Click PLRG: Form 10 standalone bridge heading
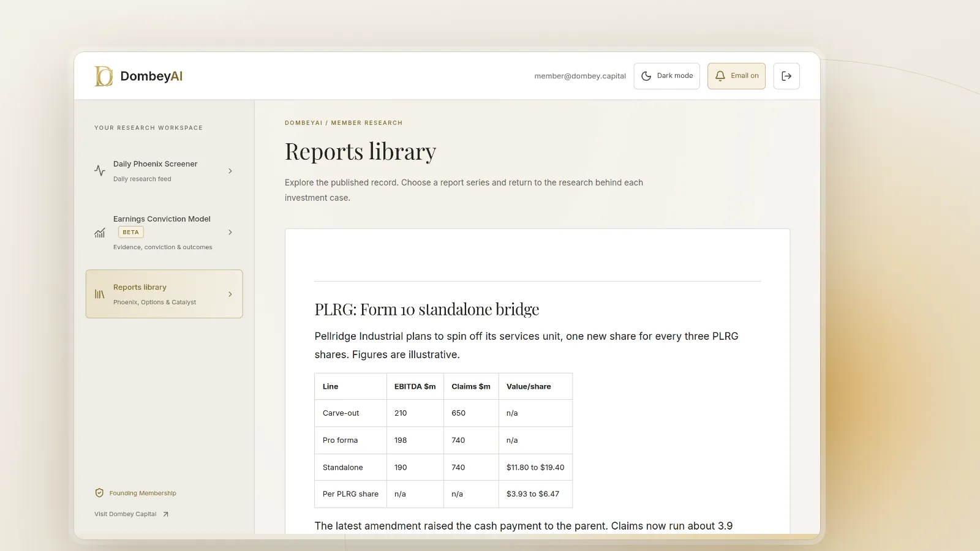Screen dimensions: 980x551 [x=427, y=309]
